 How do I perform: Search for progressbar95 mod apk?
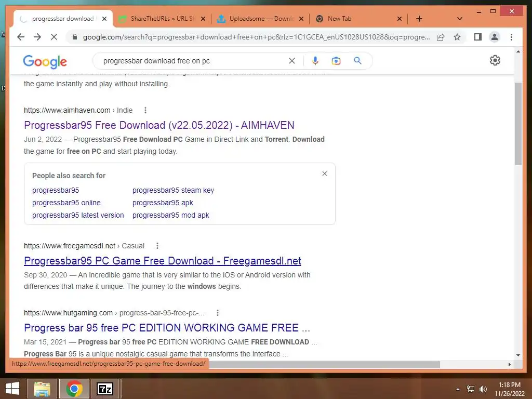170,215
